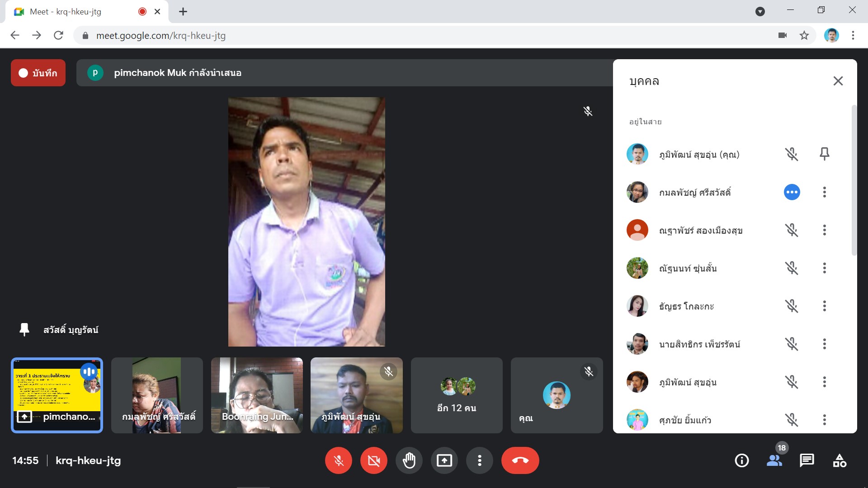Viewport: 868px width, 488px height.
Task: Click the people icon showing 18
Action: [774, 460]
